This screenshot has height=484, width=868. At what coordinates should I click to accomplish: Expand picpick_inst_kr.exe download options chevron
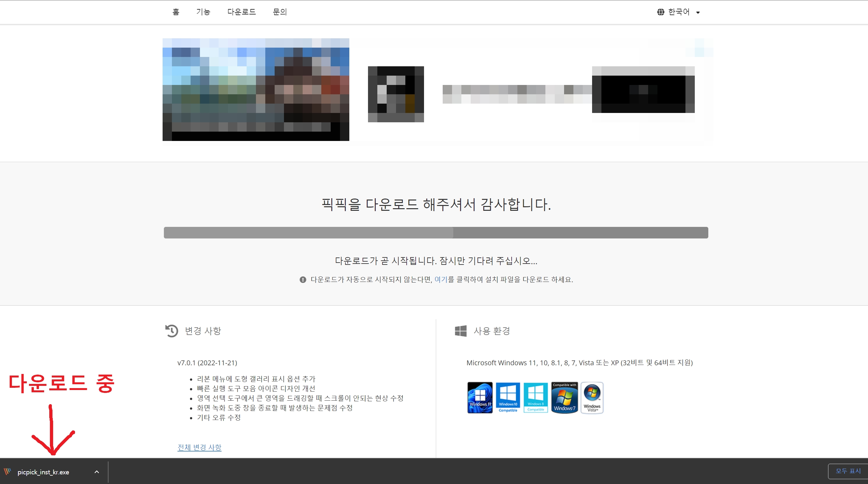97,472
